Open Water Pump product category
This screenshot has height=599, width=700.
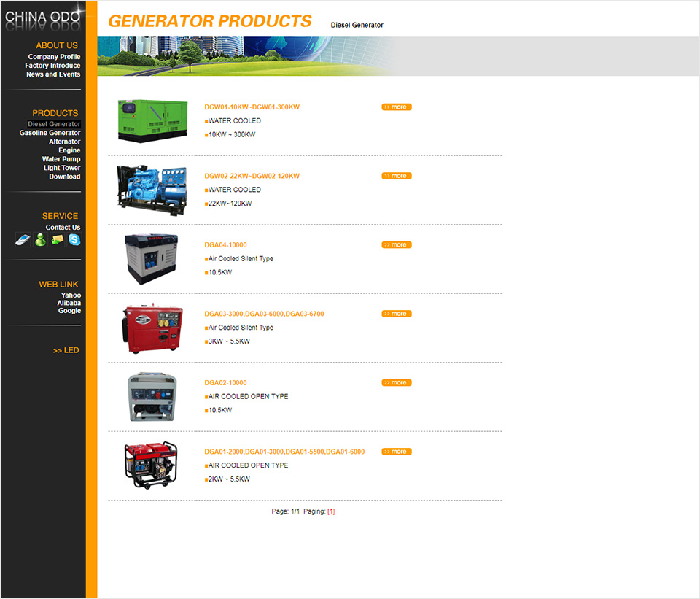[x=61, y=159]
